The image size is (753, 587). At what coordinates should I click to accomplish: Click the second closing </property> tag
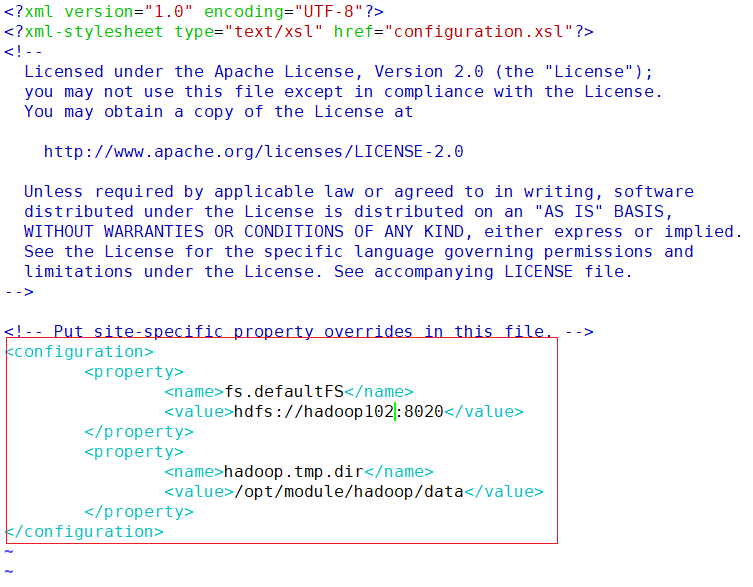tap(139, 512)
